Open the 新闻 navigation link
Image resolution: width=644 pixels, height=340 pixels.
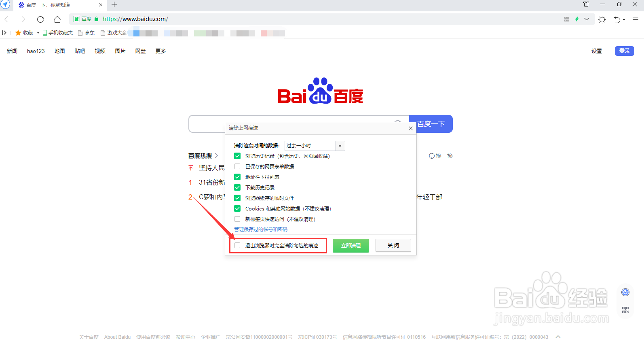pyautogui.click(x=12, y=51)
